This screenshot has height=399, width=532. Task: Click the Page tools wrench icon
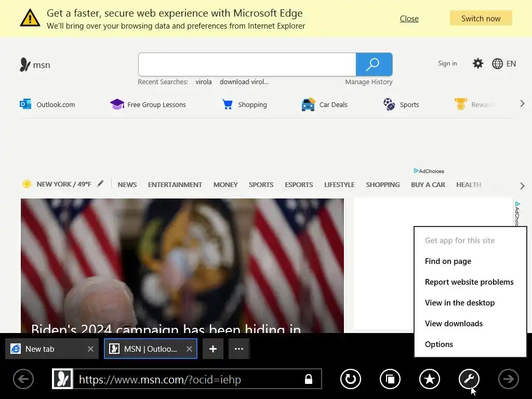tap(469, 379)
